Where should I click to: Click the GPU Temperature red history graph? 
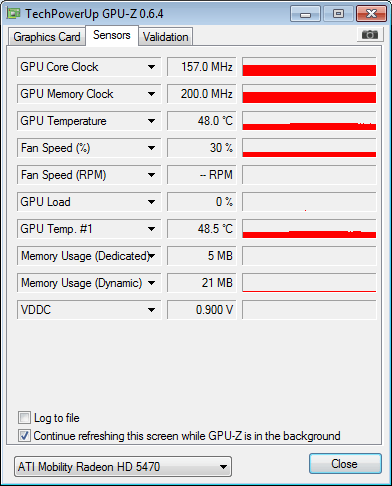point(309,121)
